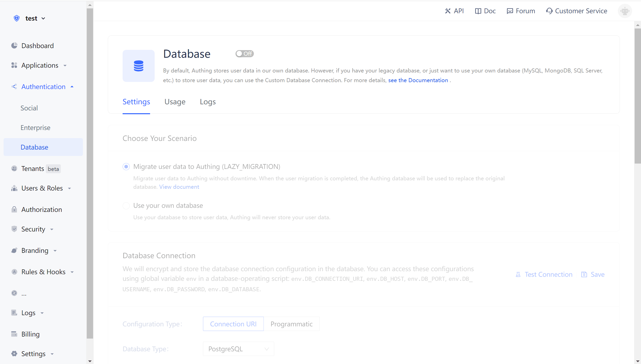Click the blue database stack icon
Viewport: 641px width, 364px height.
(139, 66)
